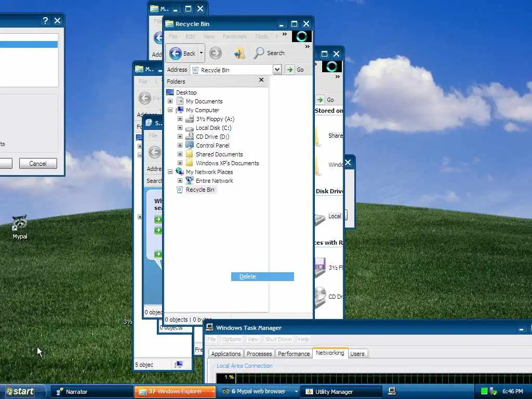Switch to Processes tab in Task Manager

point(259,353)
